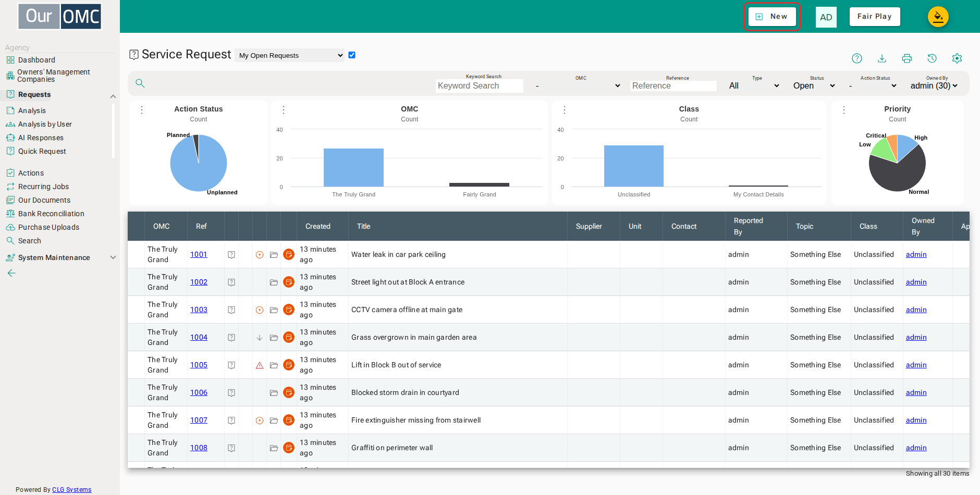Open the settings gear icon

(957, 58)
